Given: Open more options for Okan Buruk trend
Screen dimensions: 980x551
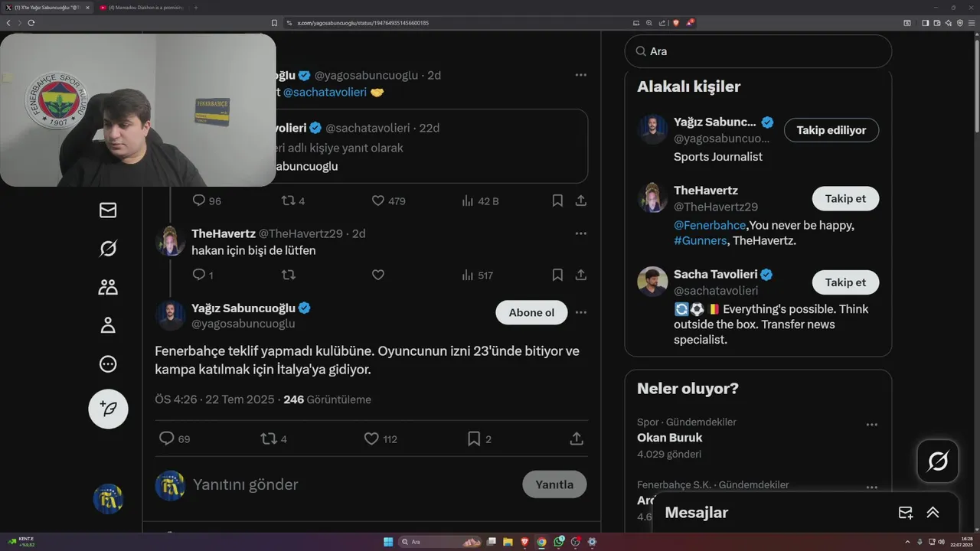Looking at the screenshot, I should tap(871, 425).
